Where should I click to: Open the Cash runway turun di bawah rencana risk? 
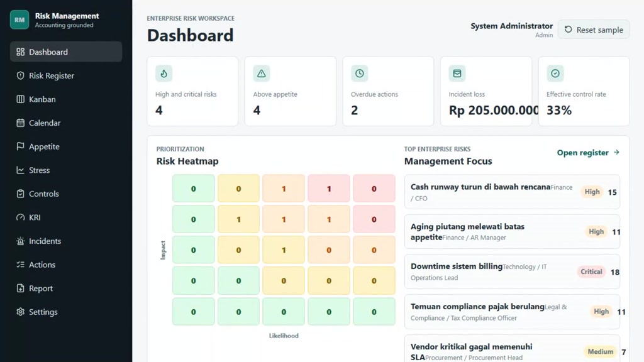tap(512, 192)
